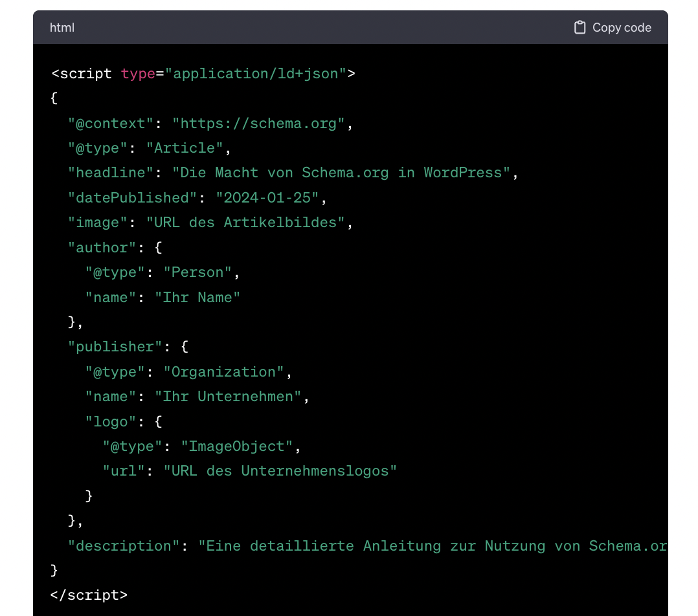Click the "headline" line with WordPress
The width and height of the screenshot is (698, 616).
(293, 173)
